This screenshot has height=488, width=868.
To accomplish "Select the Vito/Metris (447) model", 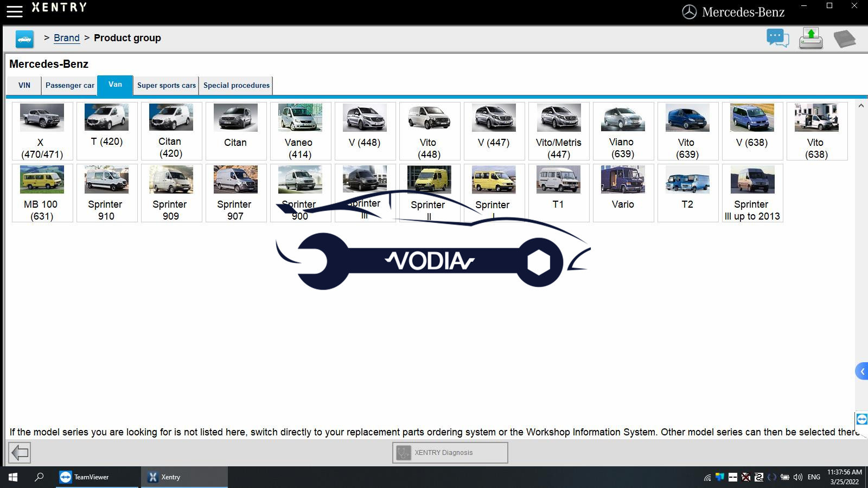I will 559,131.
